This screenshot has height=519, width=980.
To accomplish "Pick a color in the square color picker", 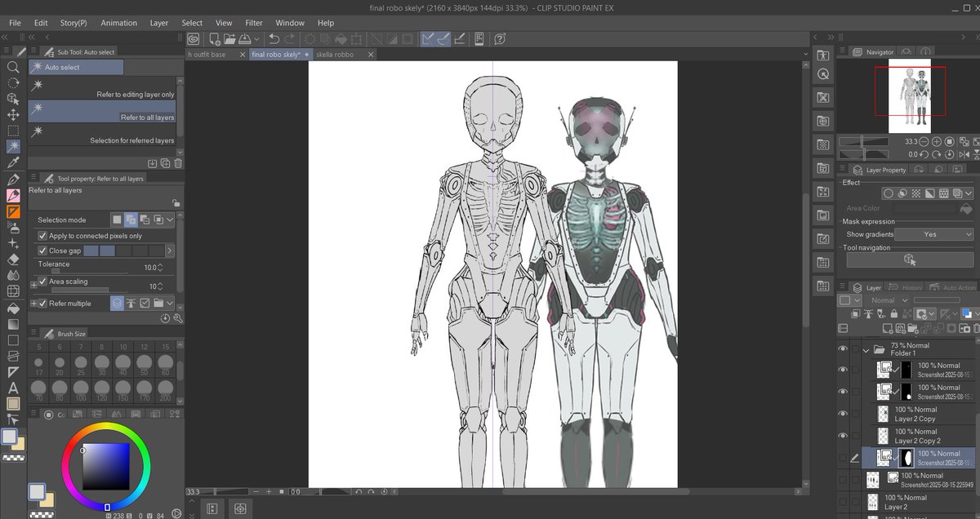I will coord(106,467).
